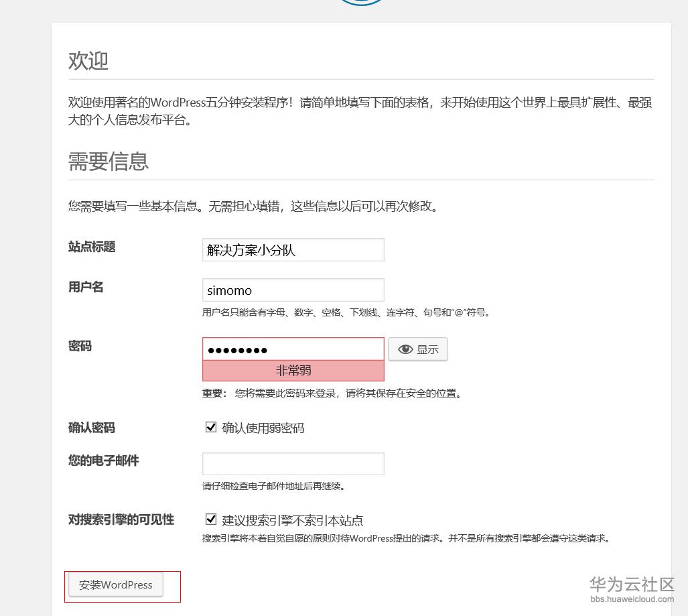Click the 对搜索引擎的可见性 row label
The height and width of the screenshot is (616, 688).
(121, 519)
